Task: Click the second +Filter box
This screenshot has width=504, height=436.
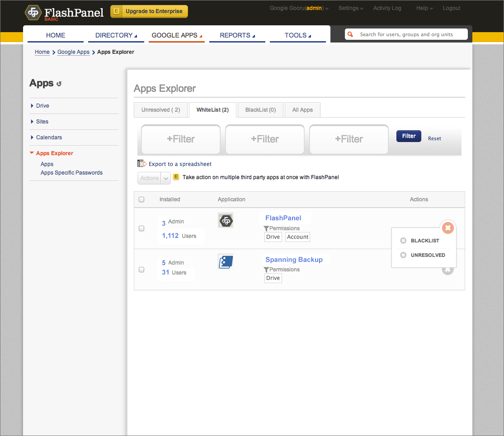Action: point(265,139)
